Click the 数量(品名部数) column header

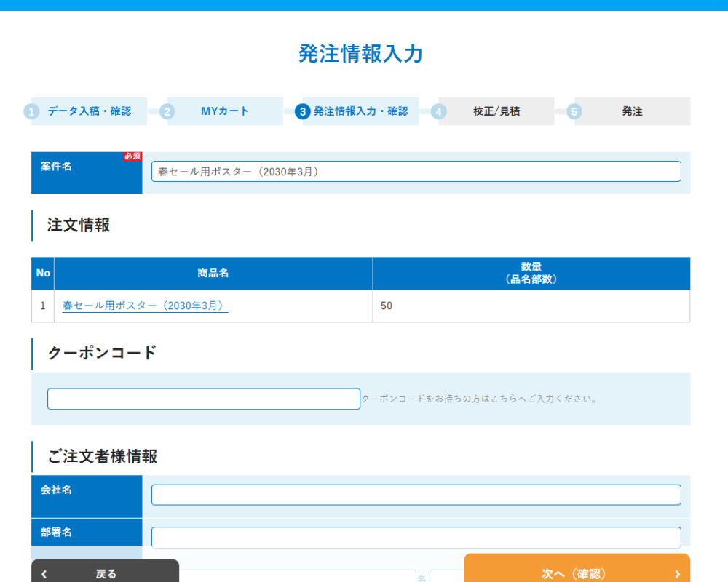531,274
